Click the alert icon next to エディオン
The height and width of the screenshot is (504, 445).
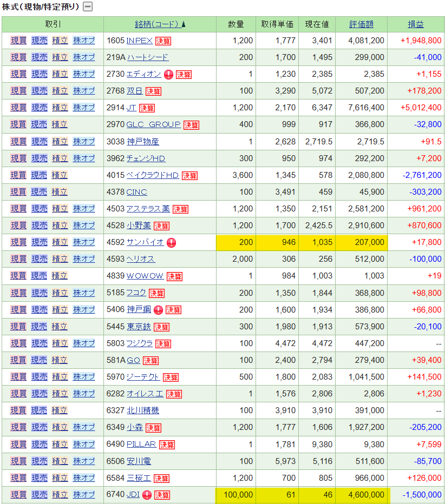click(168, 75)
